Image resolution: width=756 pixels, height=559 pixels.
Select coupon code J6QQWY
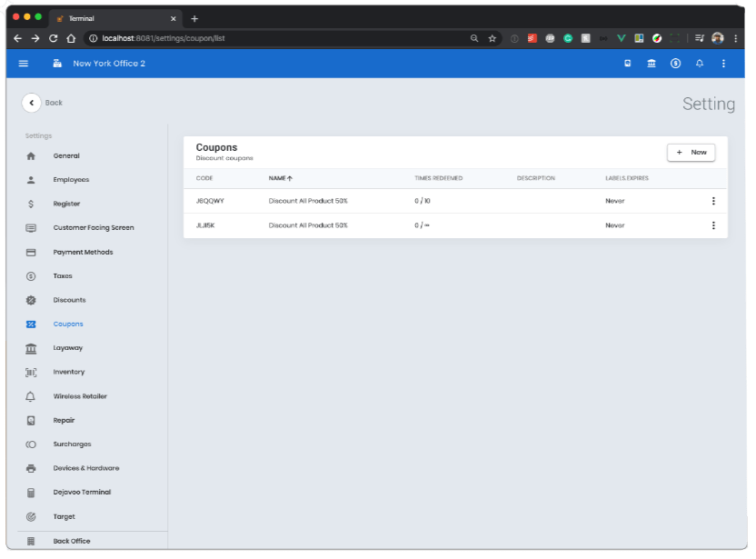(210, 201)
